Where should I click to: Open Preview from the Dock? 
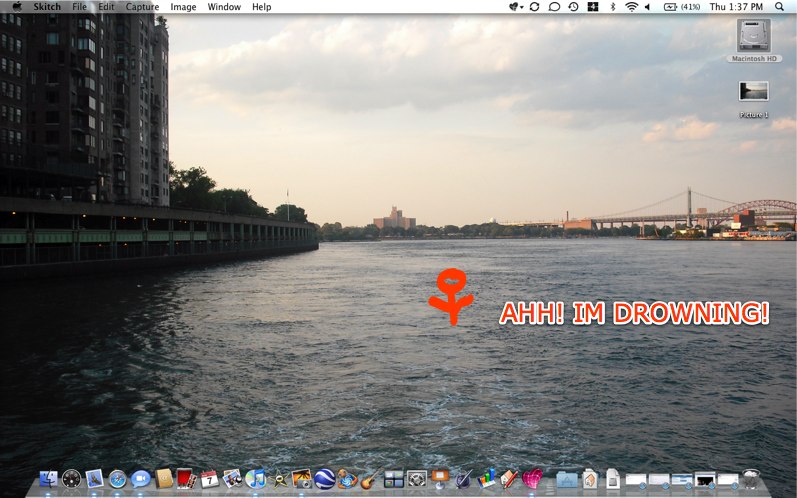click(x=233, y=479)
